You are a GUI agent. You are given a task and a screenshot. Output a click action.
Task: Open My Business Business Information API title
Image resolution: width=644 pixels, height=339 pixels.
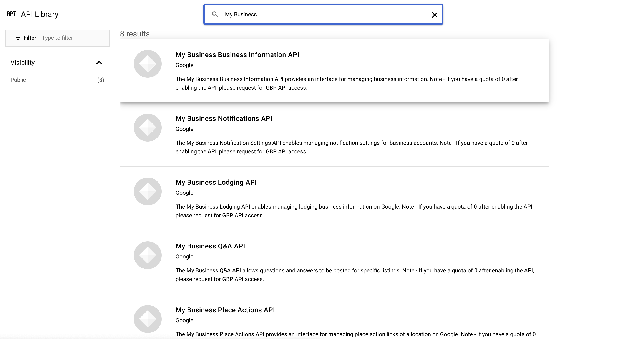pyautogui.click(x=237, y=55)
